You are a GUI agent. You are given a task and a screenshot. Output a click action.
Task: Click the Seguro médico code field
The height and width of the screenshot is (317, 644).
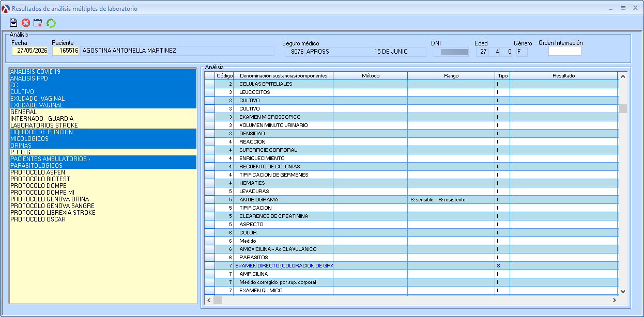point(294,52)
